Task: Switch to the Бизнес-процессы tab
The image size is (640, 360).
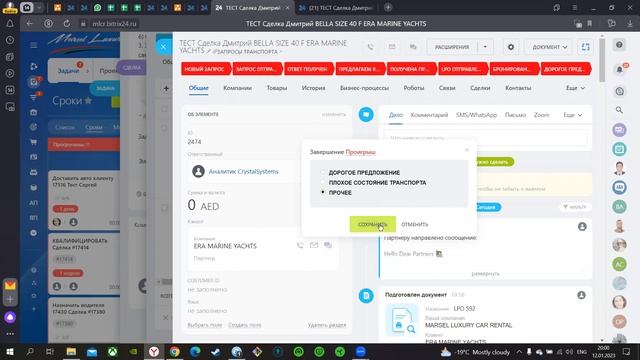Action: (364, 88)
